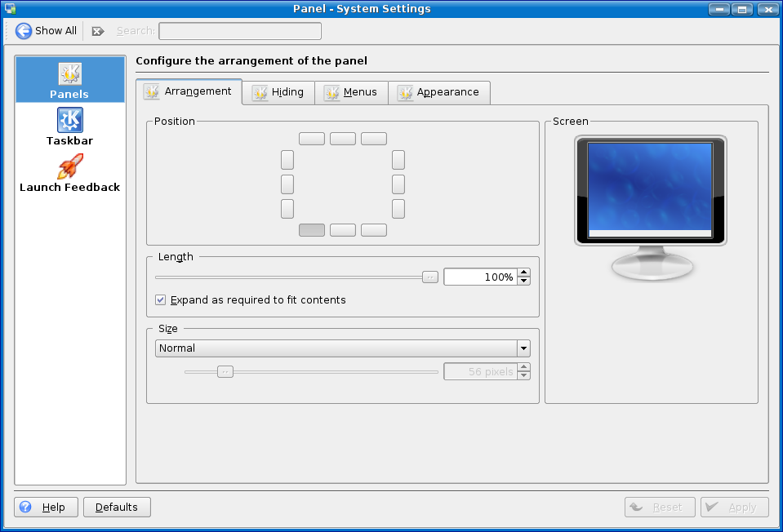This screenshot has width=783, height=532.
Task: Decrease the Length percentage spinner
Action: pos(523,281)
